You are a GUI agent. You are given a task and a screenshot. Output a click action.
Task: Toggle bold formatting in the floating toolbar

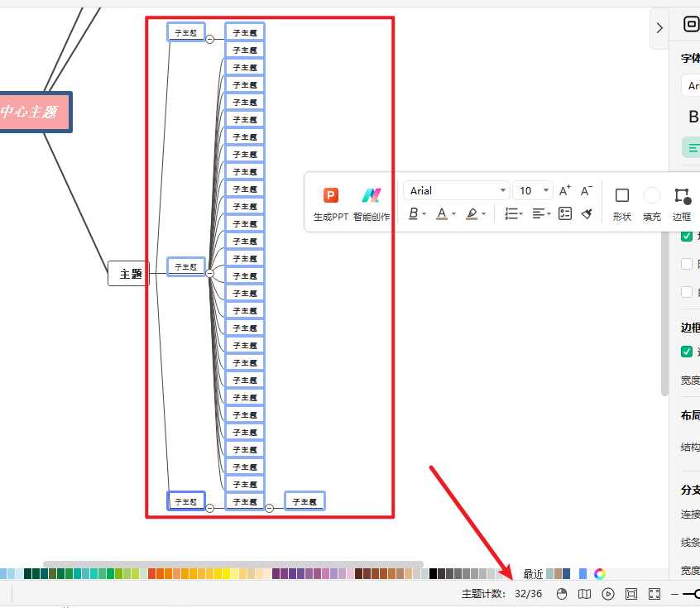click(x=414, y=213)
